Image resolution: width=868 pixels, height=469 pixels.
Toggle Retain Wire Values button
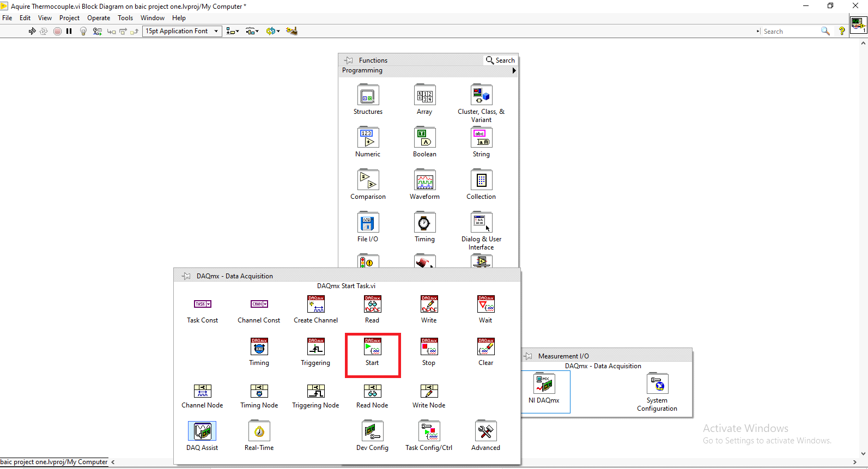[97, 31]
